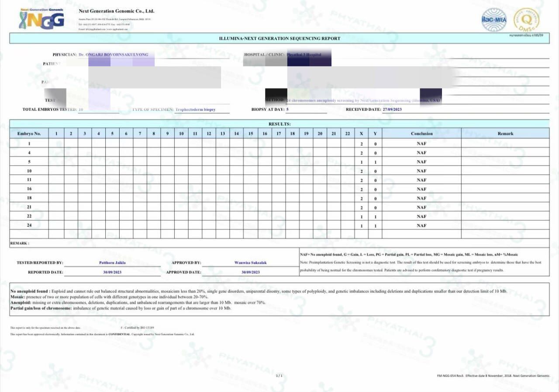Click the "CONFIDENTIAL" notice in the footer

click(119, 334)
